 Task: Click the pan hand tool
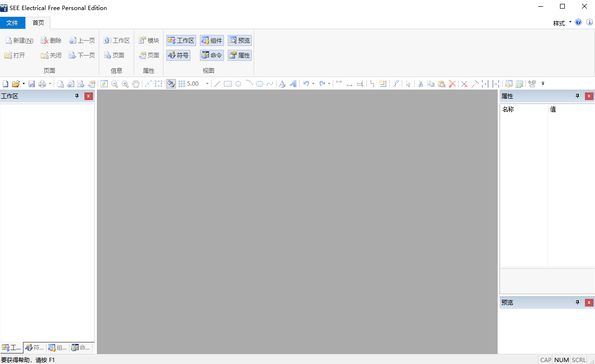[x=136, y=84]
